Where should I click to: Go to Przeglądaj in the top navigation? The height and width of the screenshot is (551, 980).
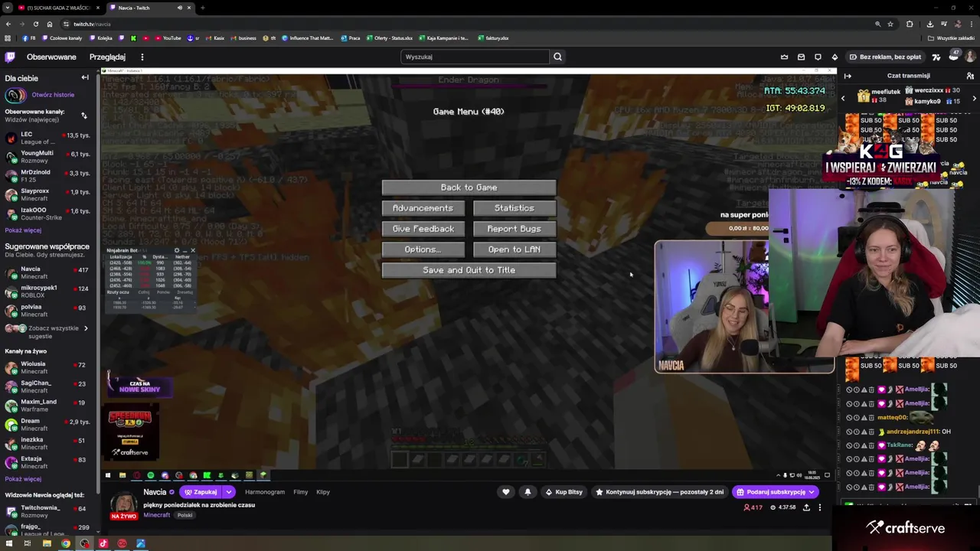click(x=107, y=57)
